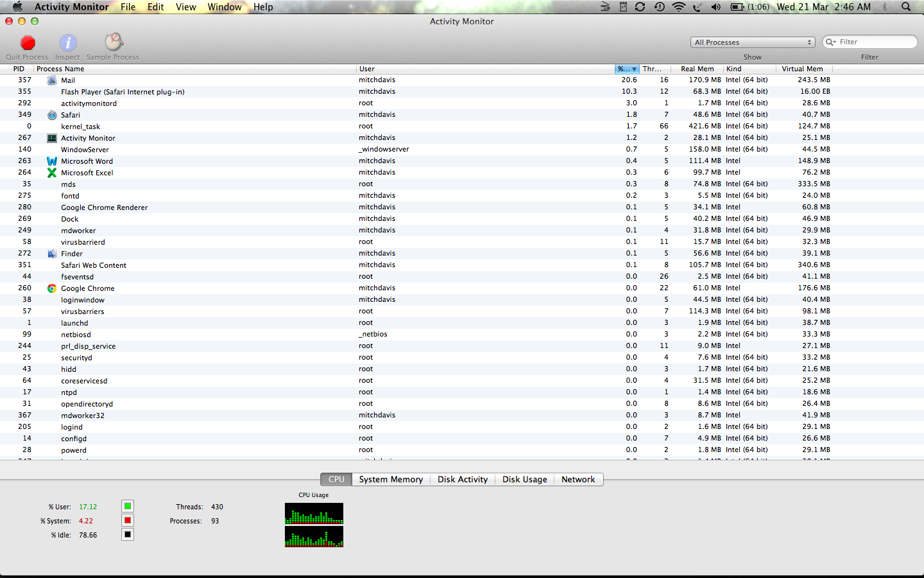Switch to the Network tab
Image resolution: width=924 pixels, height=578 pixels.
[578, 480]
